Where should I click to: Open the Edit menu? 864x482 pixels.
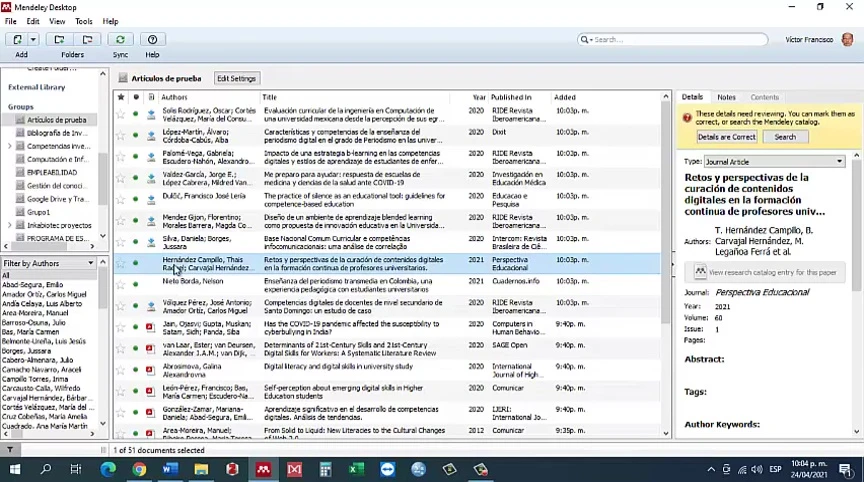(x=33, y=21)
